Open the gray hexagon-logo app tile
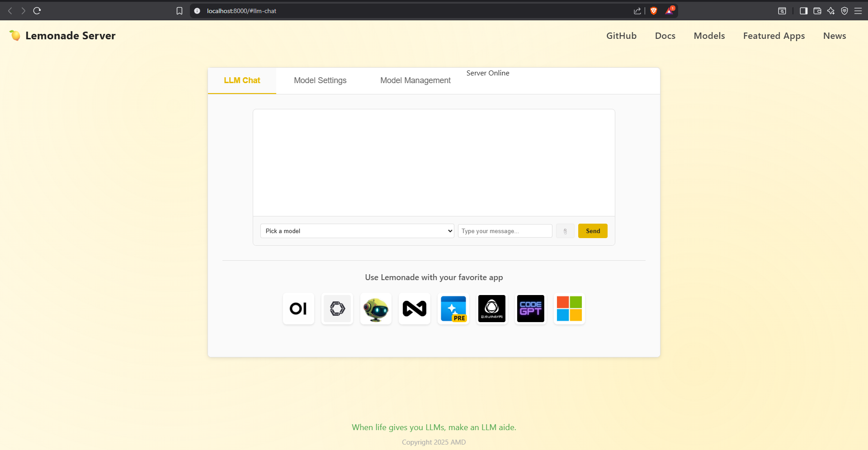 click(337, 309)
